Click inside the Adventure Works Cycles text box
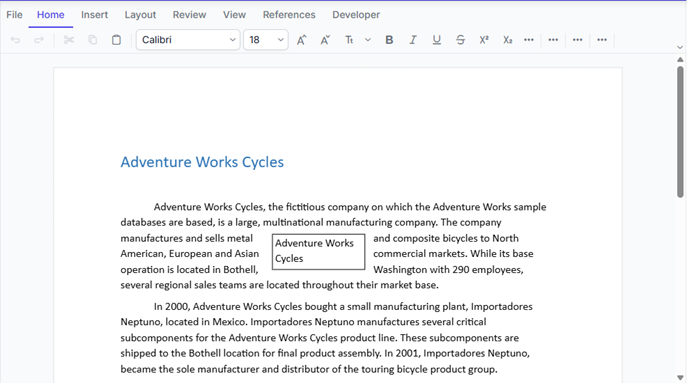The width and height of the screenshot is (687, 383). [319, 252]
